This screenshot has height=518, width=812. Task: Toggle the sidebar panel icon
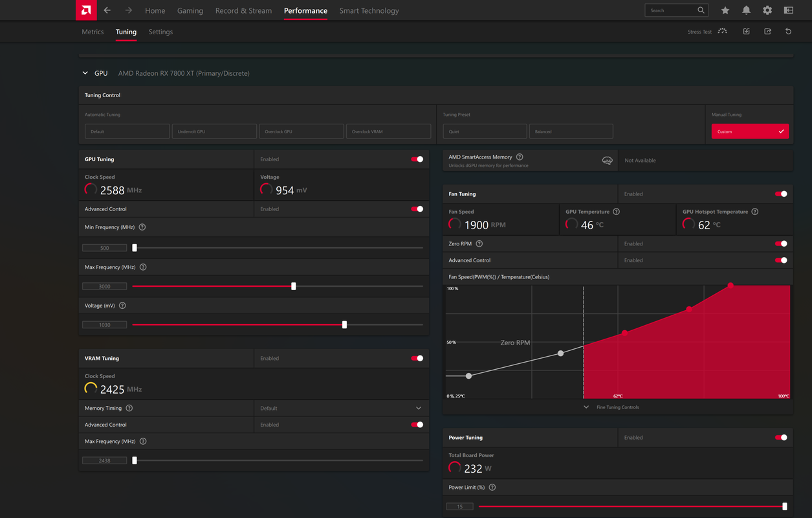tap(789, 10)
